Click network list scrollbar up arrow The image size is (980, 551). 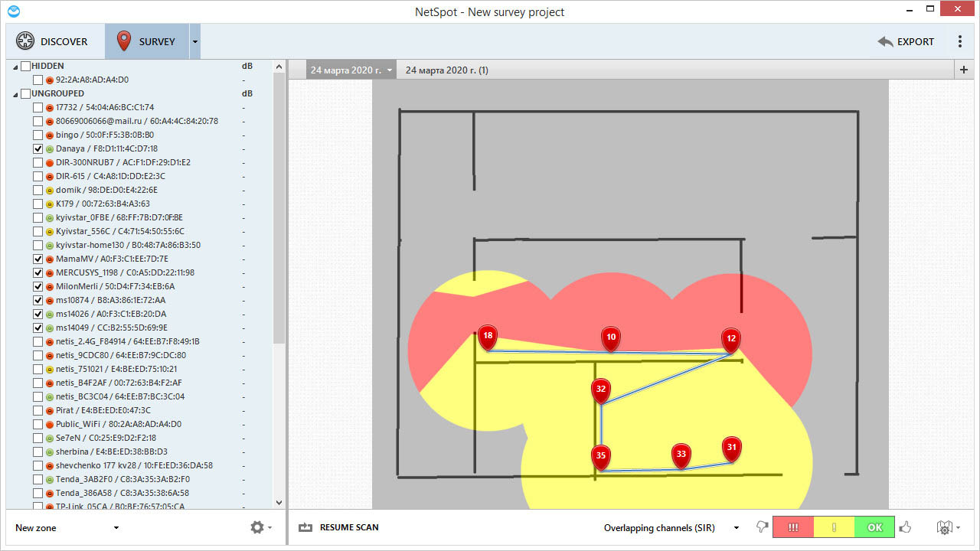click(279, 66)
